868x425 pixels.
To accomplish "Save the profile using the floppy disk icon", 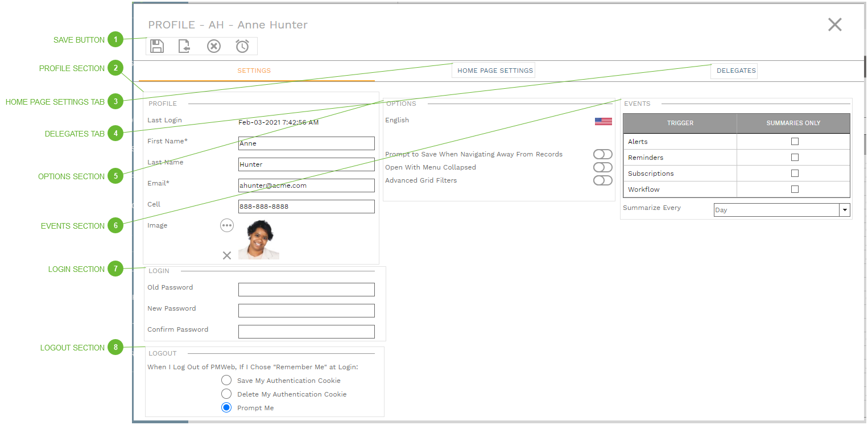I will [157, 46].
